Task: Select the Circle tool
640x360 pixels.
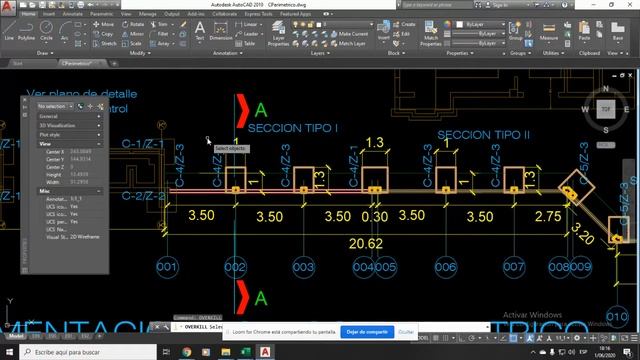Action: pyautogui.click(x=46, y=31)
